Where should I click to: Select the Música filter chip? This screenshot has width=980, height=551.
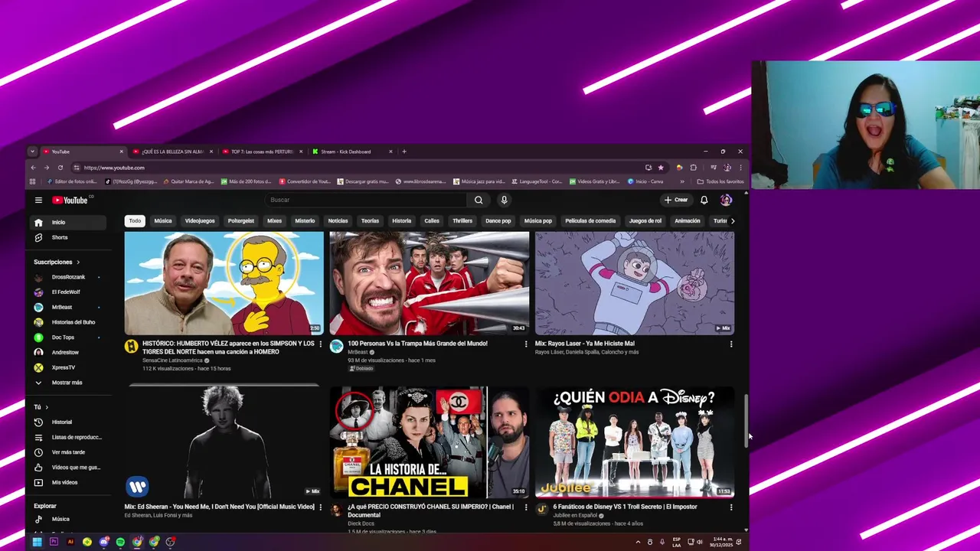(x=163, y=221)
